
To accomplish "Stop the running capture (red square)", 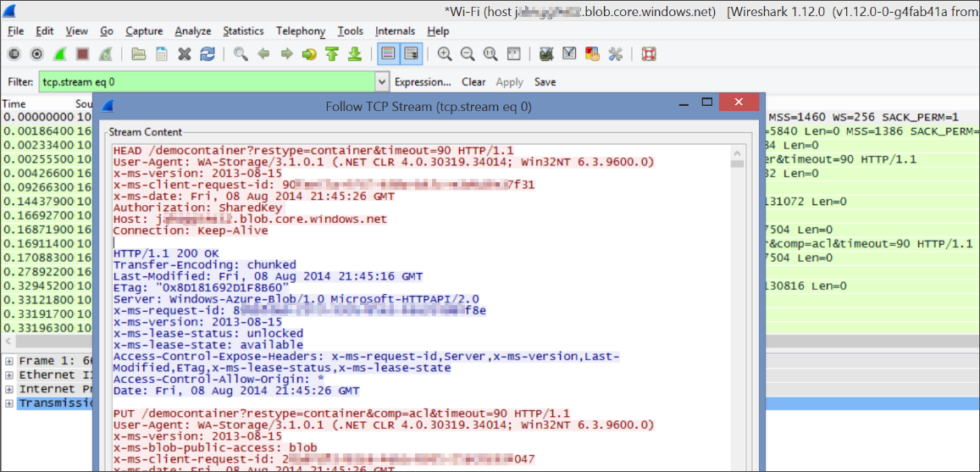I will point(82,54).
